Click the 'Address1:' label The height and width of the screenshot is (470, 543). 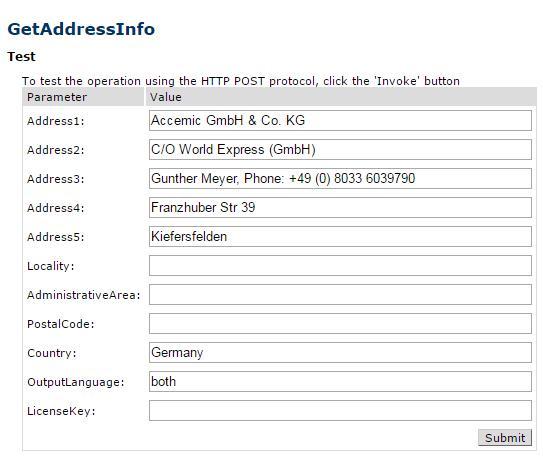[55, 121]
